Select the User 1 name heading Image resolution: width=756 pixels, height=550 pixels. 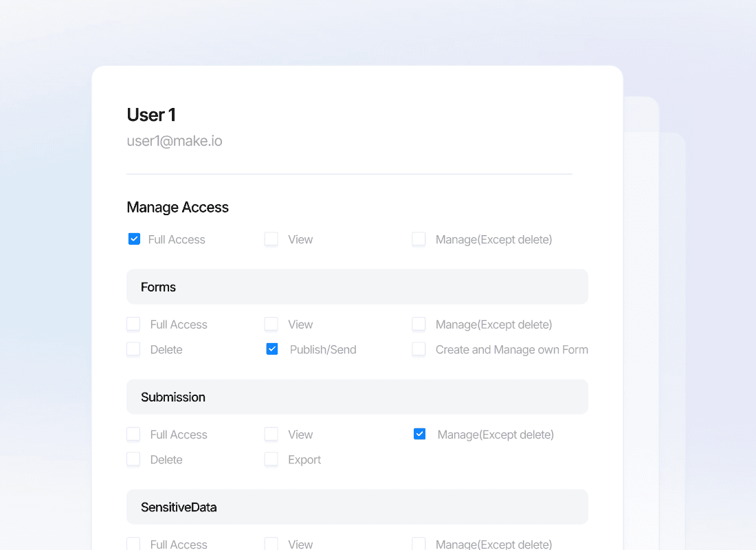151,114
